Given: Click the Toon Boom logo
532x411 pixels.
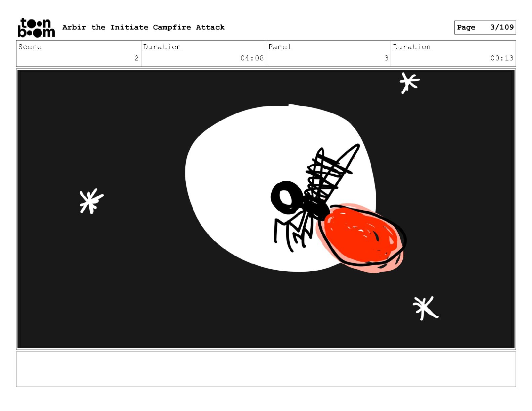Looking at the screenshot, I should (x=36, y=27).
